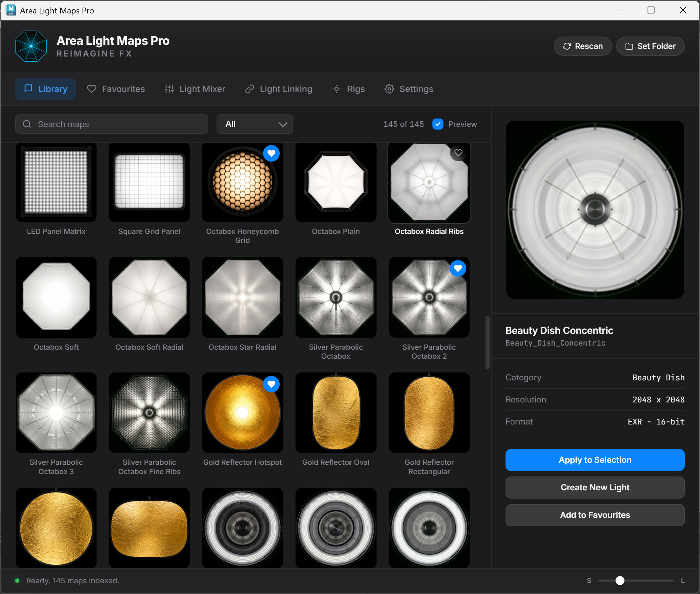
Task: Switch to the Library tab
Action: click(46, 89)
